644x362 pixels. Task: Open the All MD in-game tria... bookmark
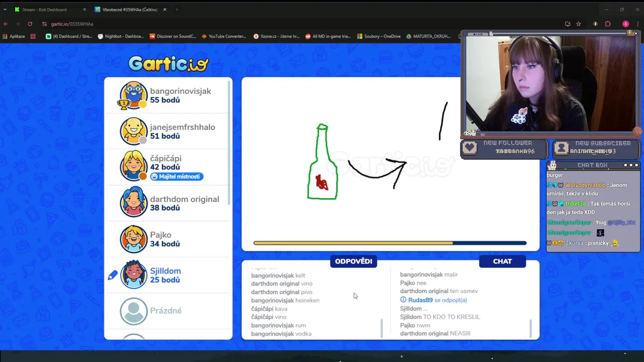328,36
